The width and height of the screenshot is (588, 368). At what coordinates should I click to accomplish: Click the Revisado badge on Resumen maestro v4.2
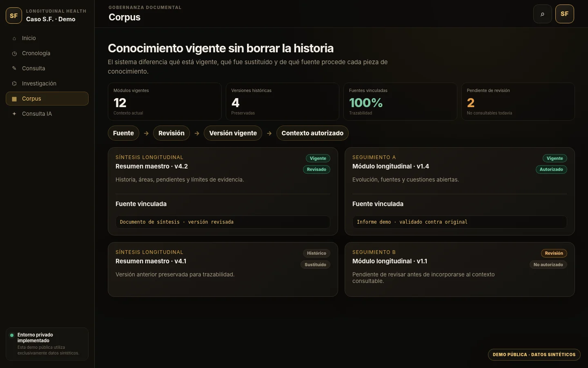pyautogui.click(x=316, y=169)
